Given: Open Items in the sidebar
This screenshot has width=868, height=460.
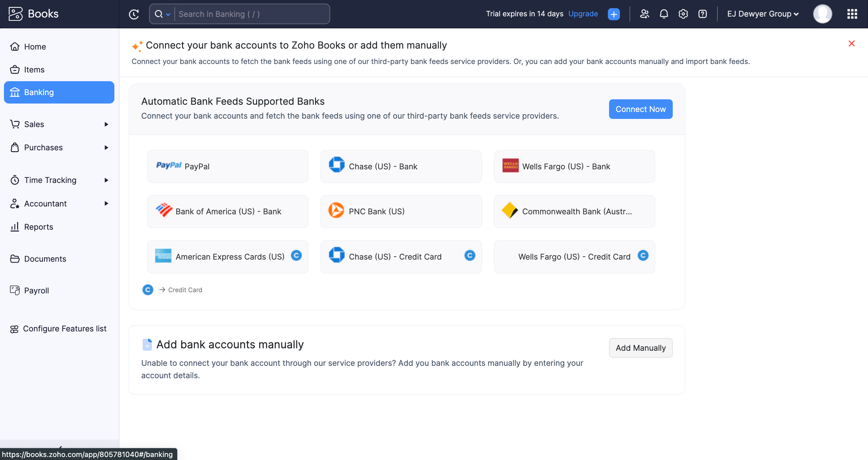Looking at the screenshot, I should 59,69.
